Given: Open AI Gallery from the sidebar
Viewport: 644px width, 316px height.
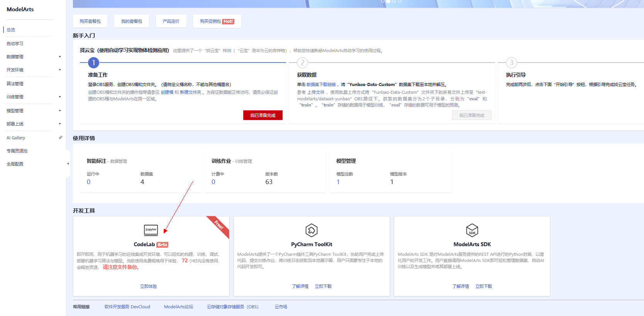Looking at the screenshot, I should tap(16, 138).
